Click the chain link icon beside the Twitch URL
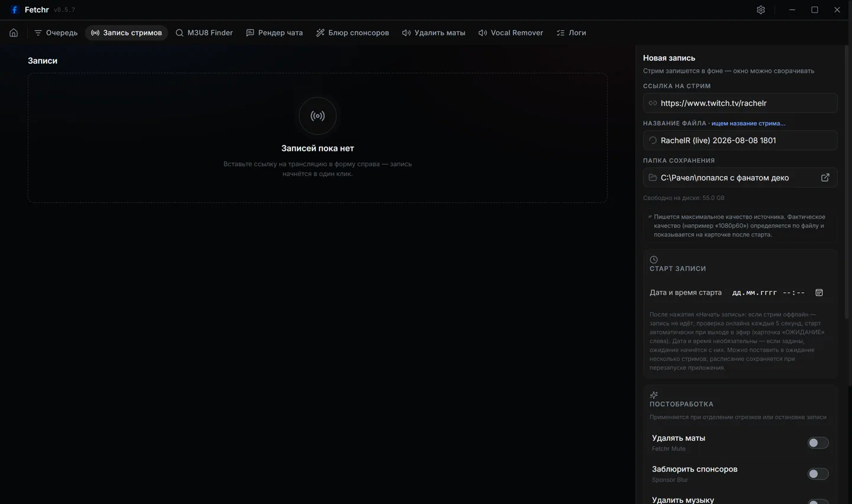Viewport: 852px width, 504px height. click(653, 103)
